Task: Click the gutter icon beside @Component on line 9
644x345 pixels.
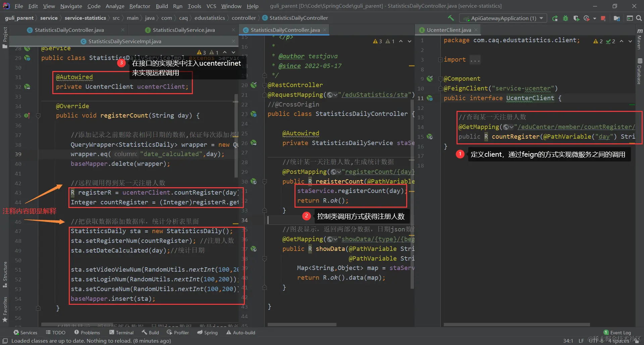Action: tap(430, 79)
